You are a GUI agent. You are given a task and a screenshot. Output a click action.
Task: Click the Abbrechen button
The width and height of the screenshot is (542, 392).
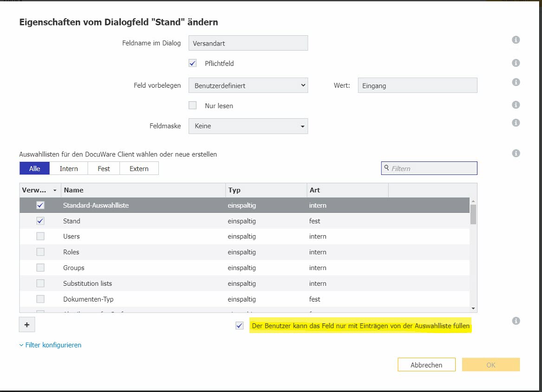pos(426,365)
